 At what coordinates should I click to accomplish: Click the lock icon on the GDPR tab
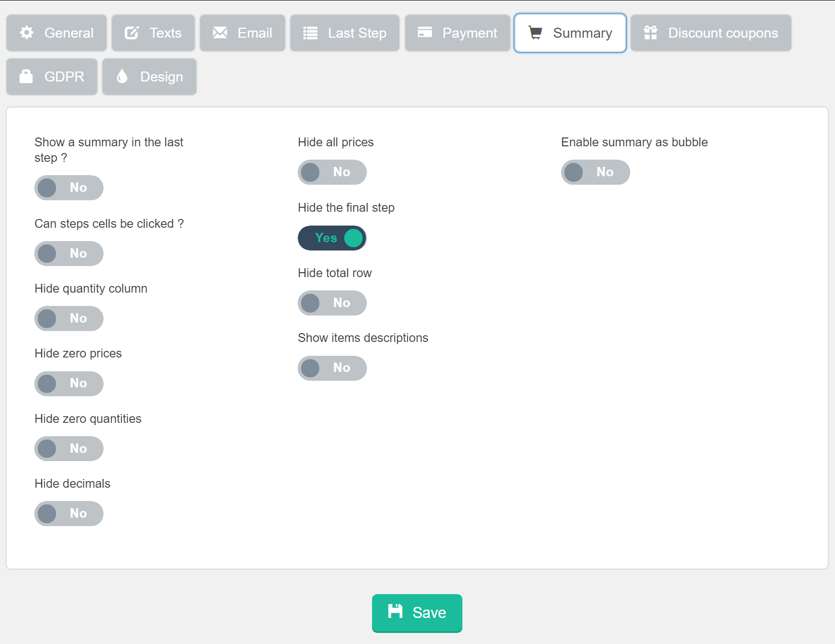pyautogui.click(x=27, y=76)
